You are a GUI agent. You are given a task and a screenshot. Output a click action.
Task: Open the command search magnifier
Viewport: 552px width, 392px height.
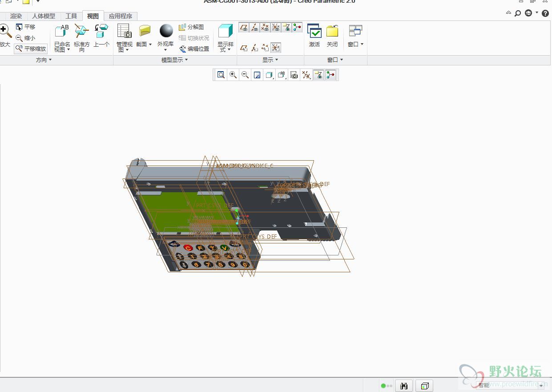[518, 13]
